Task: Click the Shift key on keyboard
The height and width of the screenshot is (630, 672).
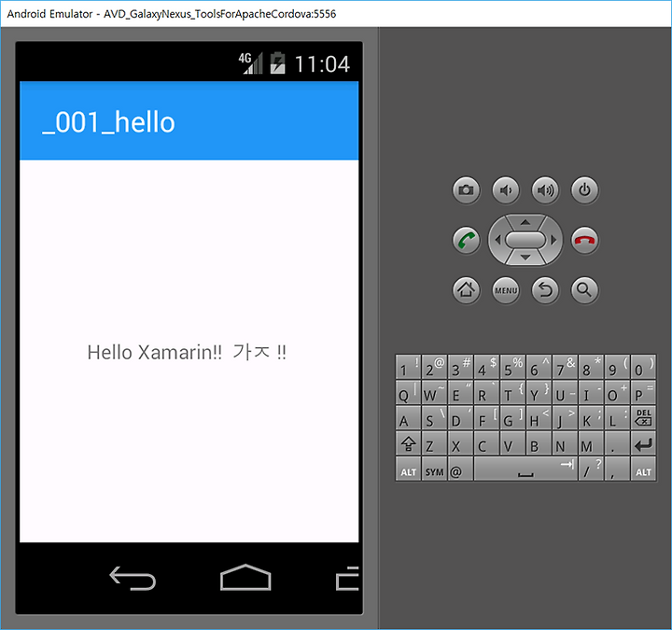Action: point(409,443)
